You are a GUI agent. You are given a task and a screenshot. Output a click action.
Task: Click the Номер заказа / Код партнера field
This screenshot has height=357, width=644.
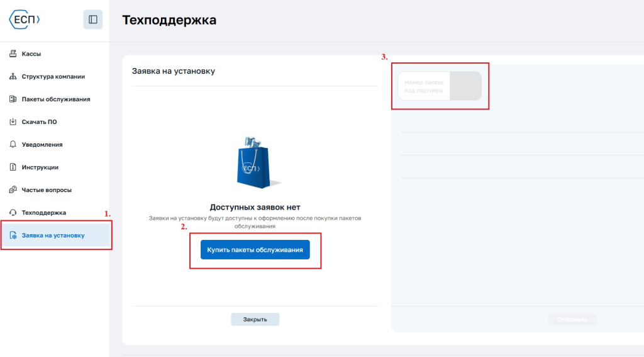(x=440, y=86)
